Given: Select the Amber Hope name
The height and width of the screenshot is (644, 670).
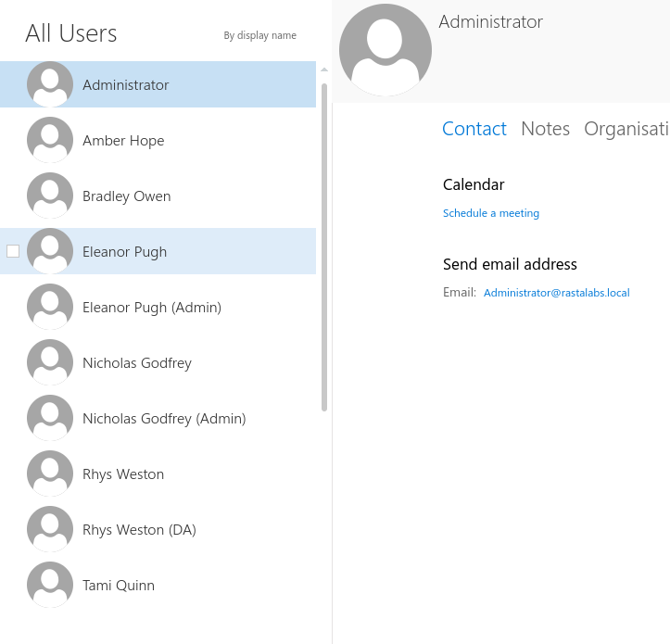Looking at the screenshot, I should tap(123, 141).
